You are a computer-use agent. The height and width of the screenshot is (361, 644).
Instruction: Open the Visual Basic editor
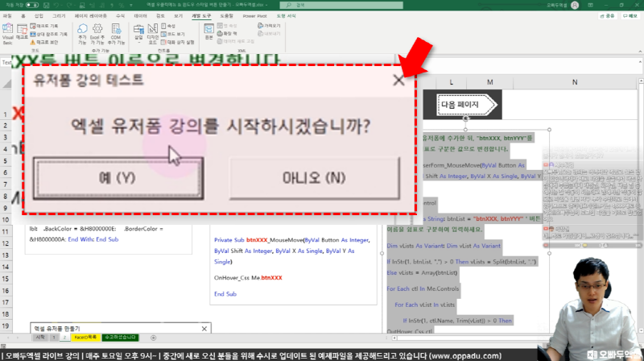(7, 32)
